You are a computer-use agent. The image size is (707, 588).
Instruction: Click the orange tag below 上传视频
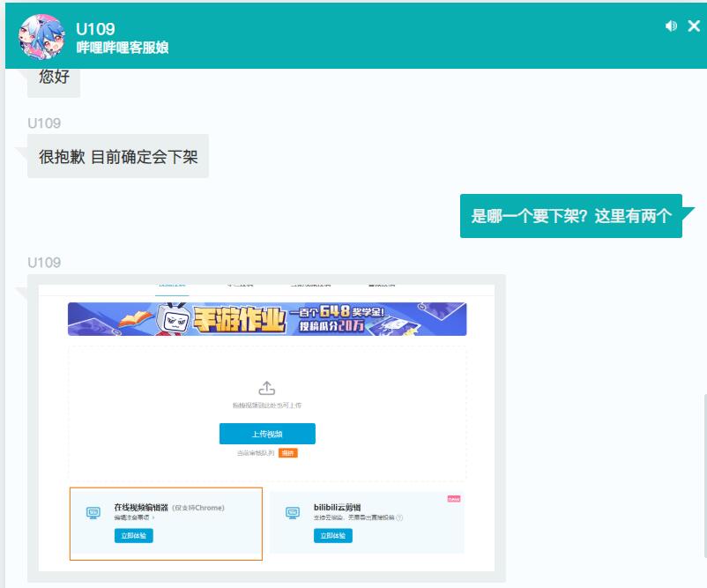[x=288, y=453]
